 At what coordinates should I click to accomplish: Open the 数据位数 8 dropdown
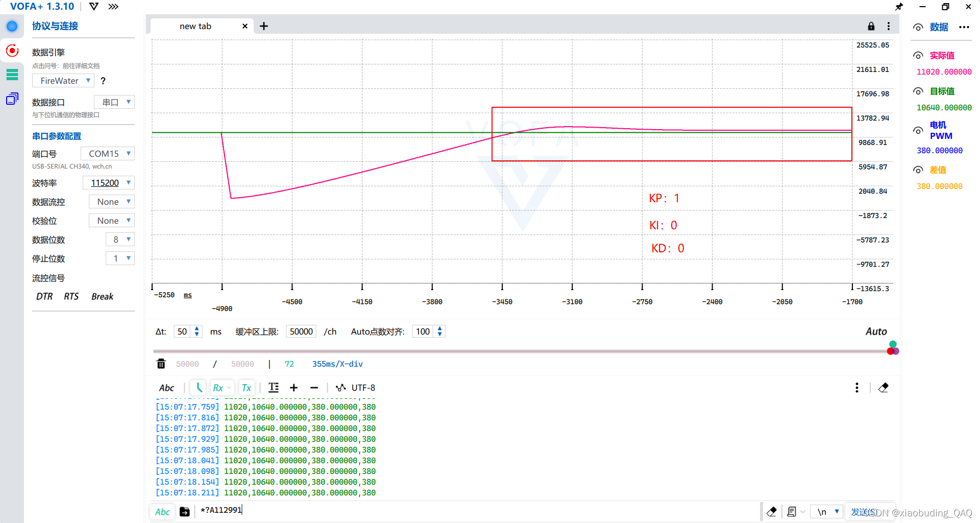pyautogui.click(x=120, y=240)
